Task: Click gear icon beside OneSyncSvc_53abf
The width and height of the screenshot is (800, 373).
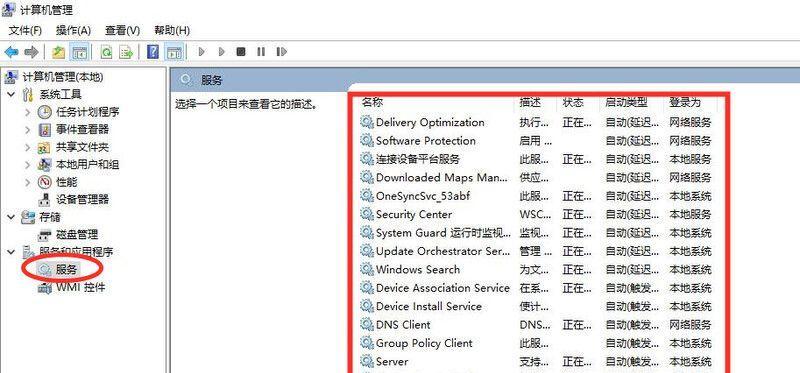Action: 367,195
